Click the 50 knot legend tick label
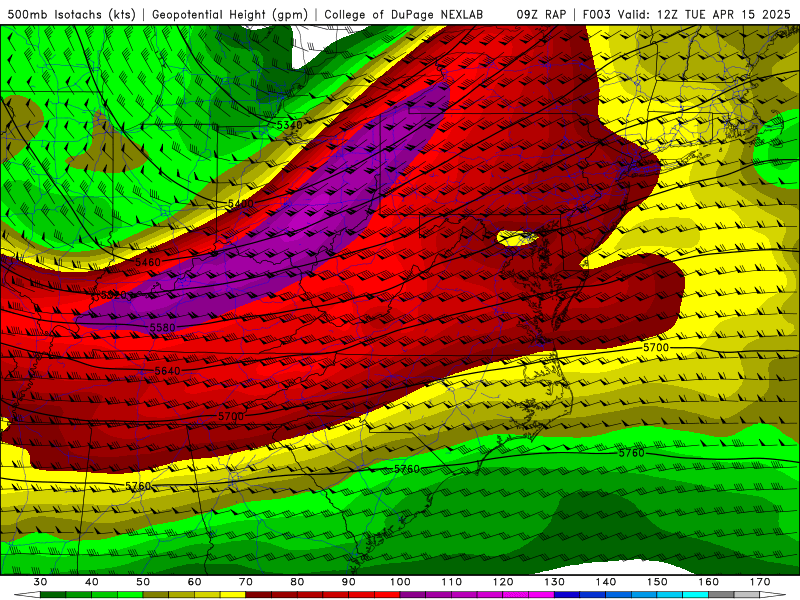The image size is (800, 600). (143, 582)
